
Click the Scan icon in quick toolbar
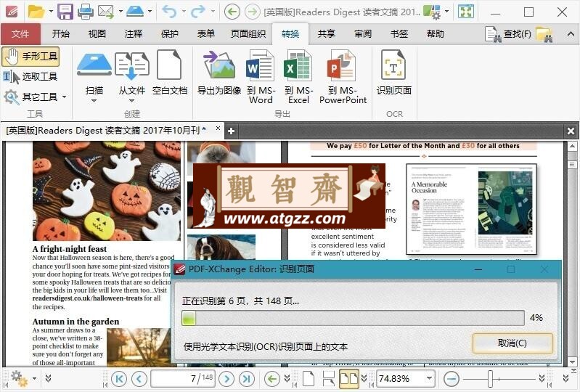click(x=135, y=12)
